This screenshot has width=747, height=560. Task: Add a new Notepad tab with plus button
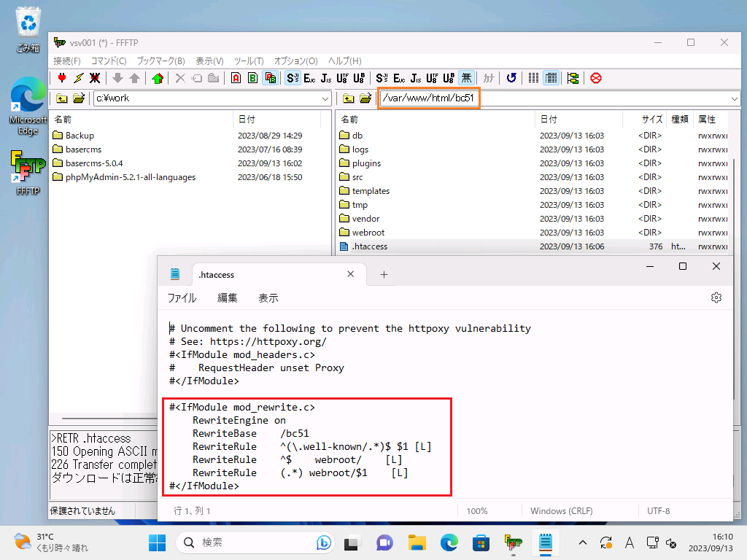coord(384,275)
